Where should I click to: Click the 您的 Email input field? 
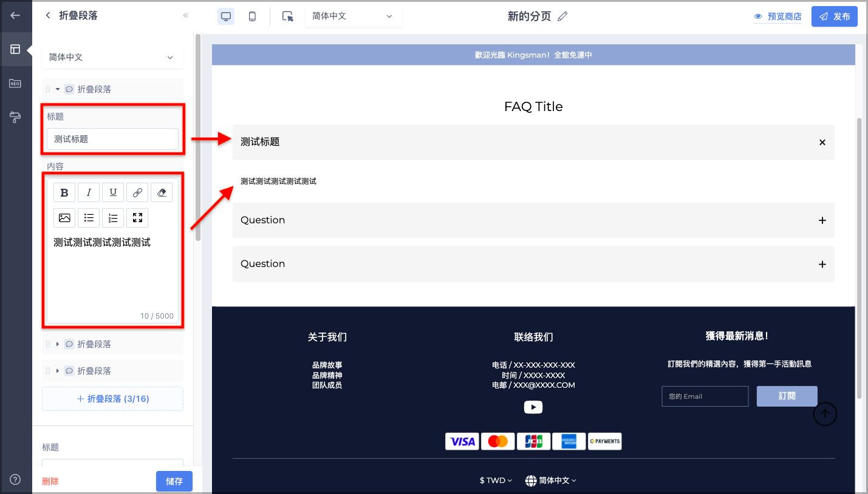[705, 396]
